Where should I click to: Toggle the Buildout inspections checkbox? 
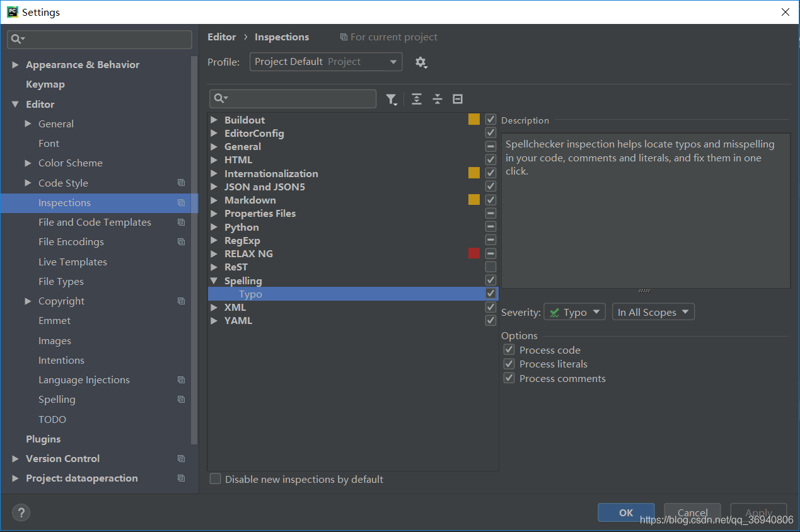pyautogui.click(x=490, y=119)
